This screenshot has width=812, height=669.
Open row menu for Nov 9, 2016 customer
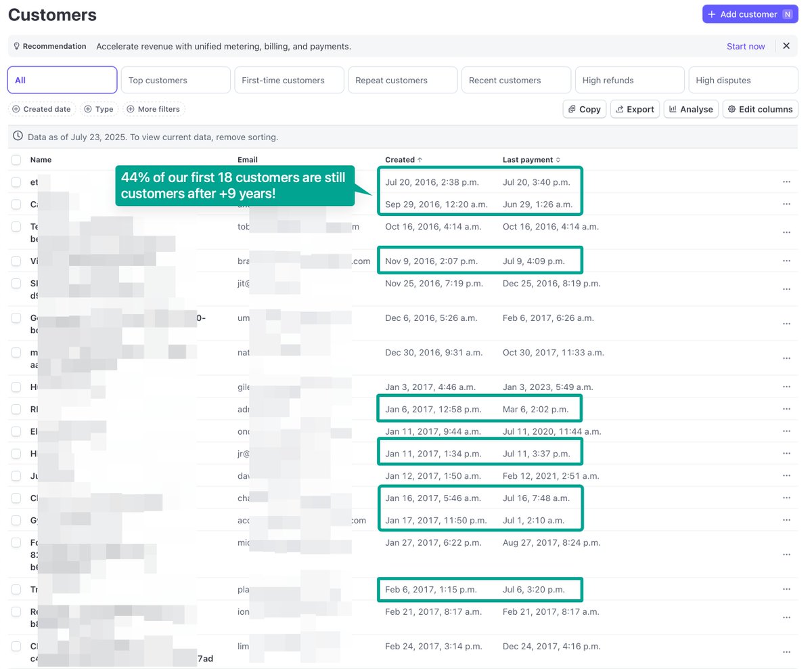pyautogui.click(x=786, y=261)
